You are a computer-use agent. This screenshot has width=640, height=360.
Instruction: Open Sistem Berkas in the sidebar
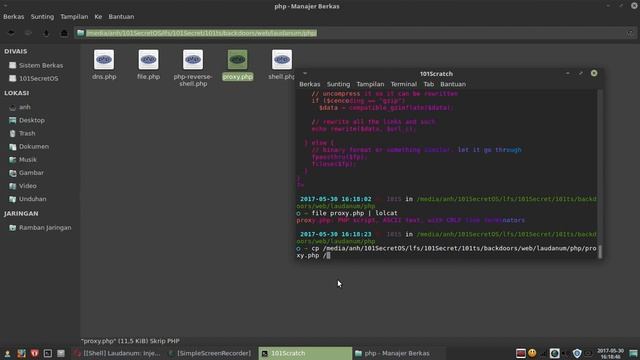[x=36, y=65]
